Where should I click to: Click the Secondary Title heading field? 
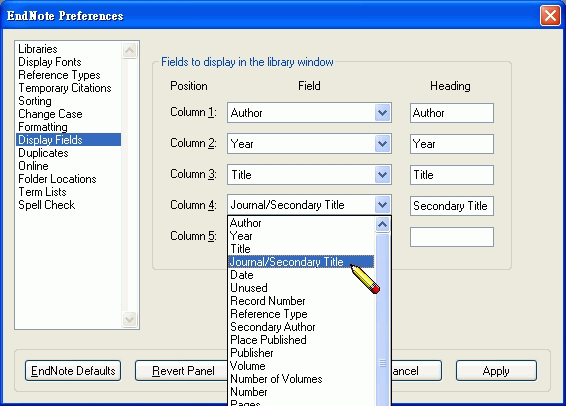(452, 206)
